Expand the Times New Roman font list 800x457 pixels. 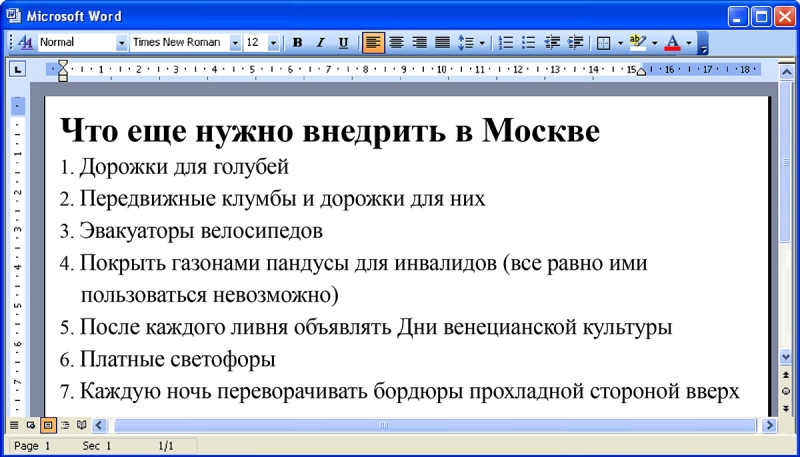tap(235, 43)
